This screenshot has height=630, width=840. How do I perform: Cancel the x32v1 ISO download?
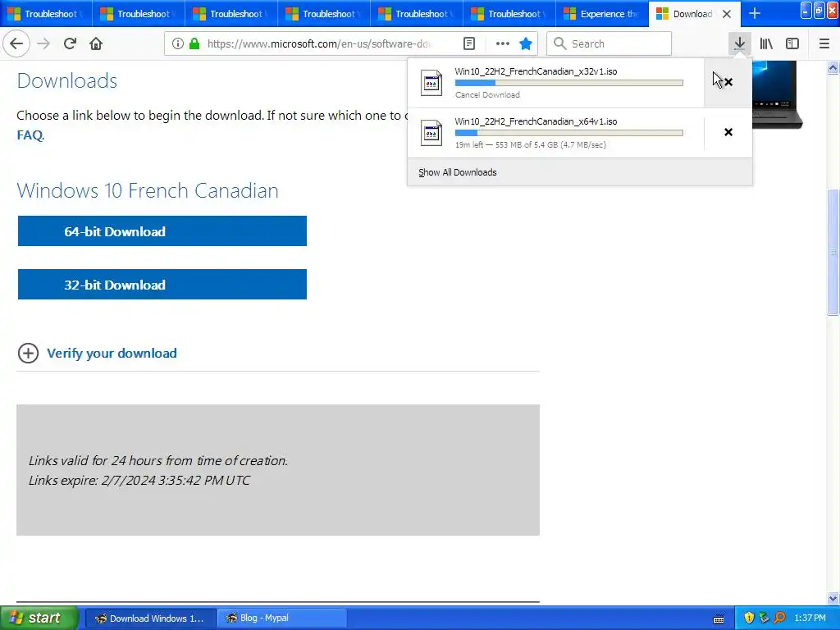click(x=728, y=82)
